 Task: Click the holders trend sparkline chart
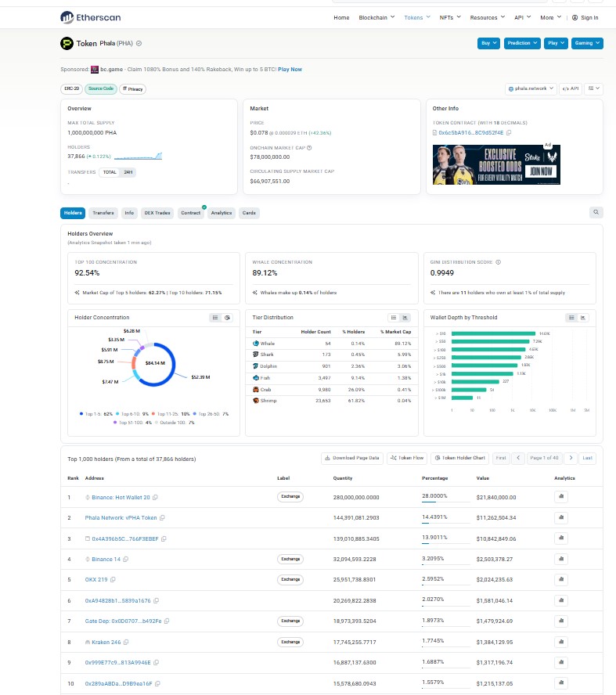click(138, 156)
